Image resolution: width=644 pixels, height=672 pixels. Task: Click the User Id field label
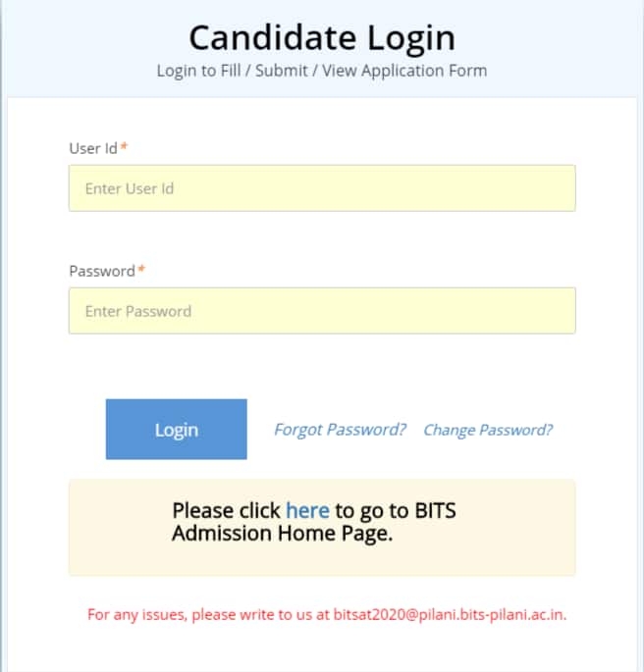(x=93, y=149)
